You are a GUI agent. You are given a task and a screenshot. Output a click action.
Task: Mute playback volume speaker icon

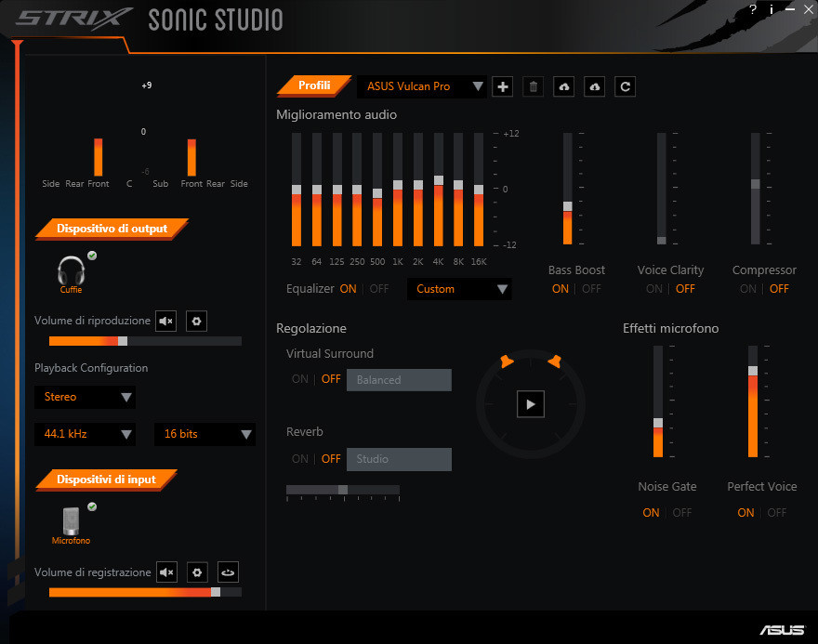pos(165,322)
